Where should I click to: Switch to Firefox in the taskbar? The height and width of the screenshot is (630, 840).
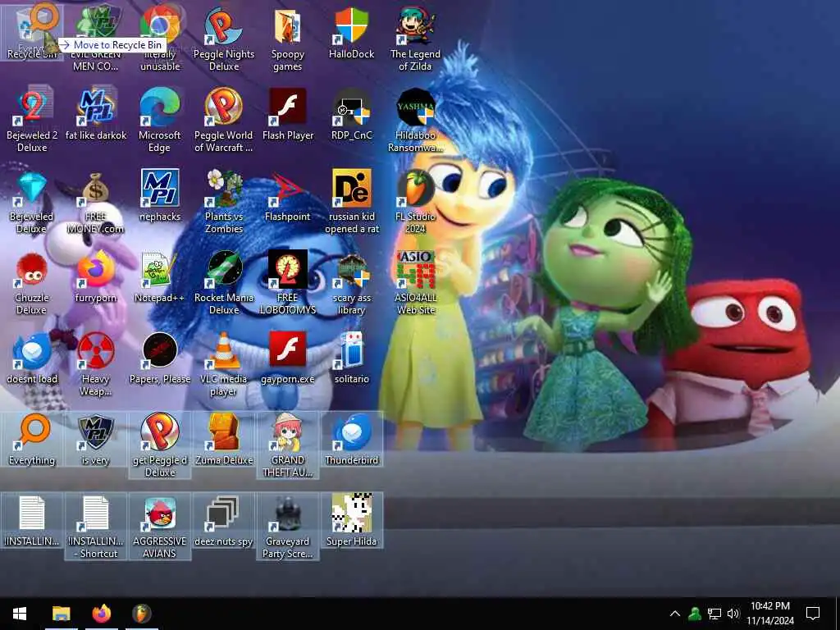[x=101, y=614]
